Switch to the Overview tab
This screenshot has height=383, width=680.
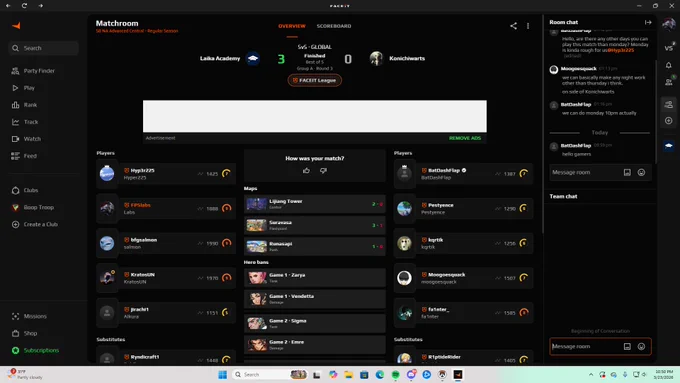pyautogui.click(x=292, y=26)
